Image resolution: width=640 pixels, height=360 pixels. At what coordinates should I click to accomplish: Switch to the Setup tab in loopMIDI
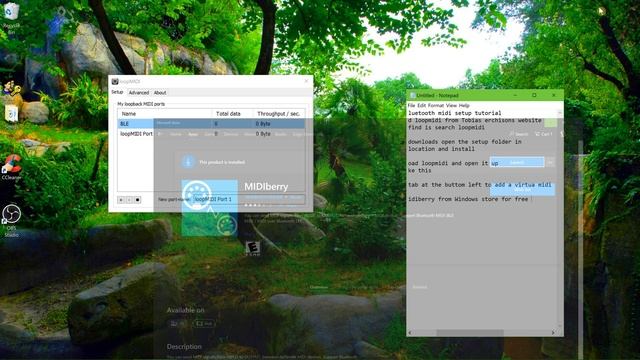click(117, 92)
